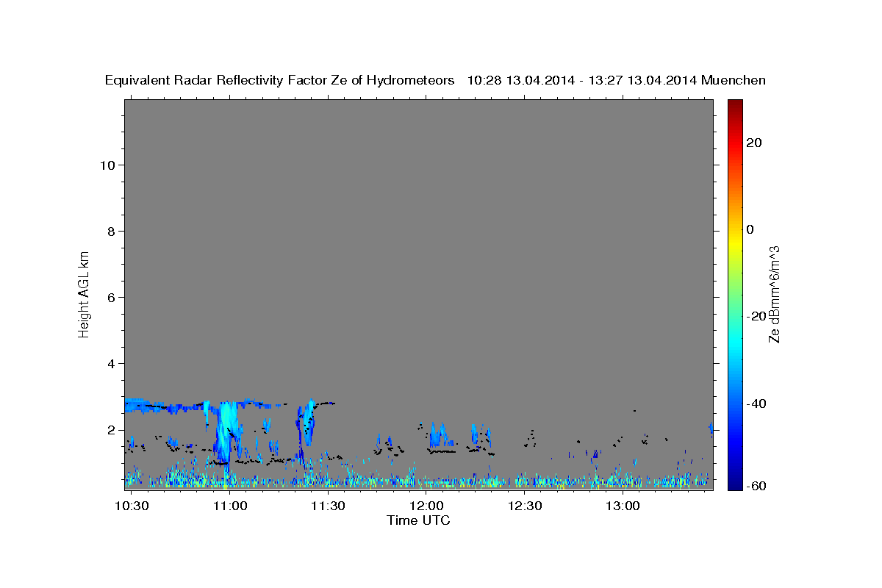Click the blue echo column near 11:25

(x=308, y=423)
